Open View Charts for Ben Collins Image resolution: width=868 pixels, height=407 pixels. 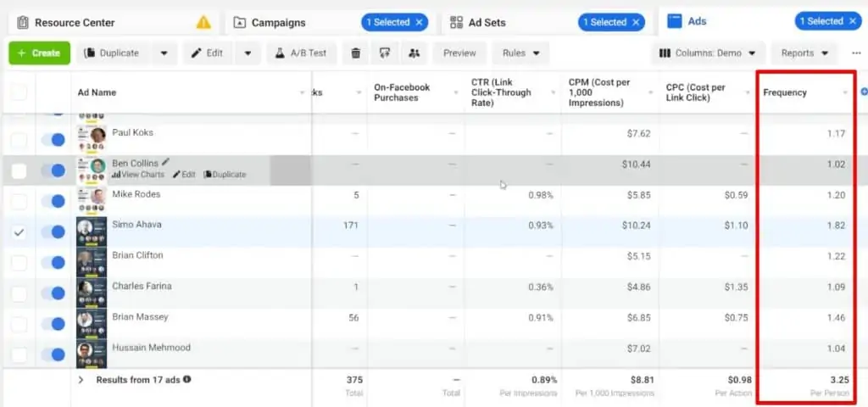pos(137,175)
